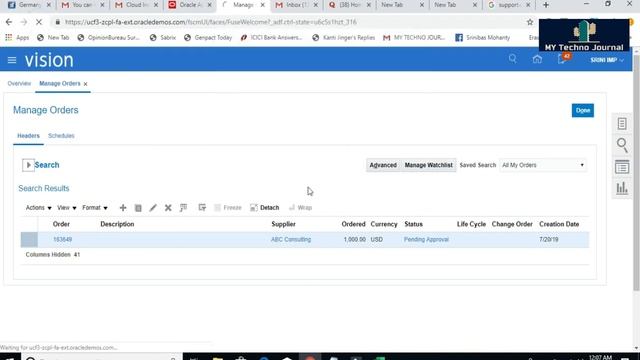
Task: Open the Actions menu
Action: [38, 208]
